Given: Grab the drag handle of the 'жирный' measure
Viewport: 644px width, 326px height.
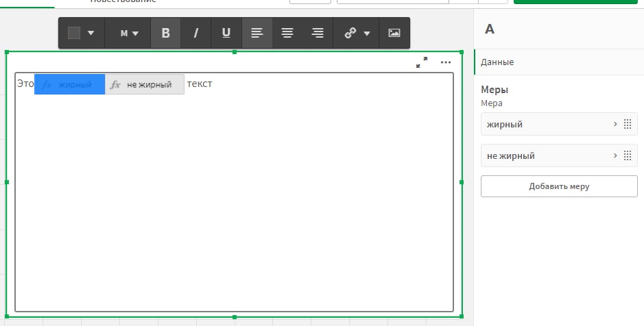Looking at the screenshot, I should click(628, 124).
